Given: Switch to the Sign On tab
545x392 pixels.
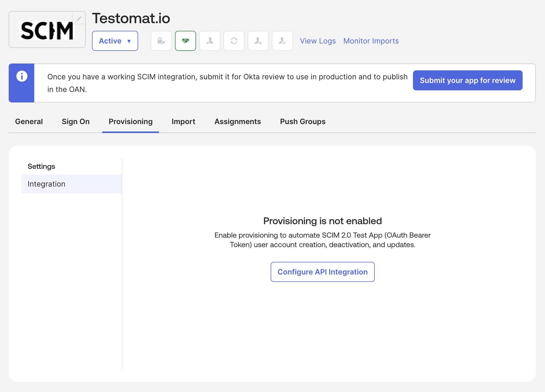Looking at the screenshot, I should 76,121.
